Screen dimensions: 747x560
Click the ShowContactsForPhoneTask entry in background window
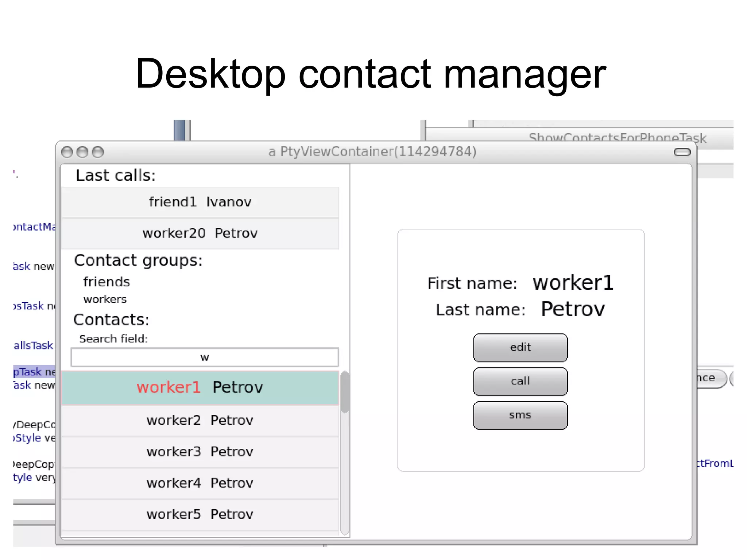[617, 138]
